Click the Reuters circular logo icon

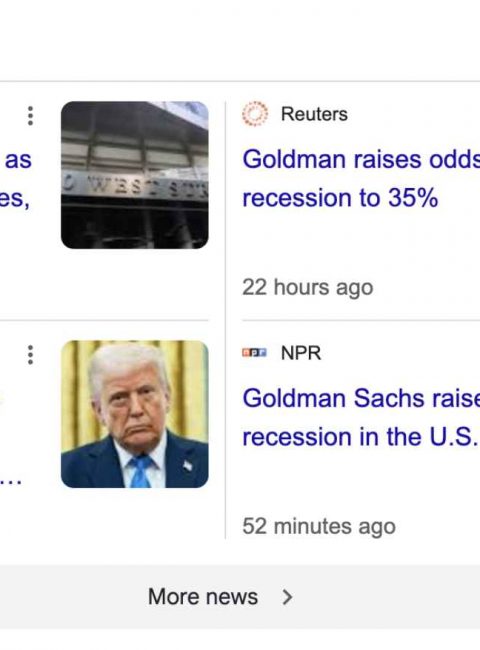(255, 114)
